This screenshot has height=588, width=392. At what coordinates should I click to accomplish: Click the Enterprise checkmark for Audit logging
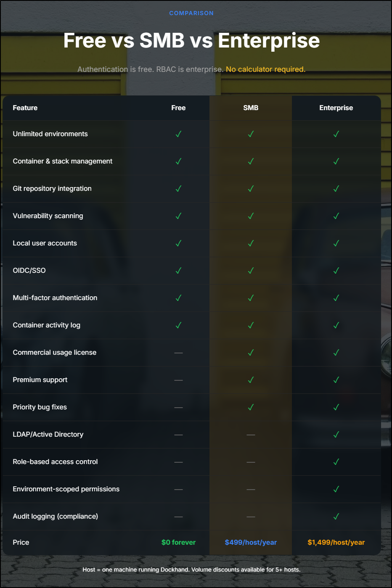tap(336, 517)
